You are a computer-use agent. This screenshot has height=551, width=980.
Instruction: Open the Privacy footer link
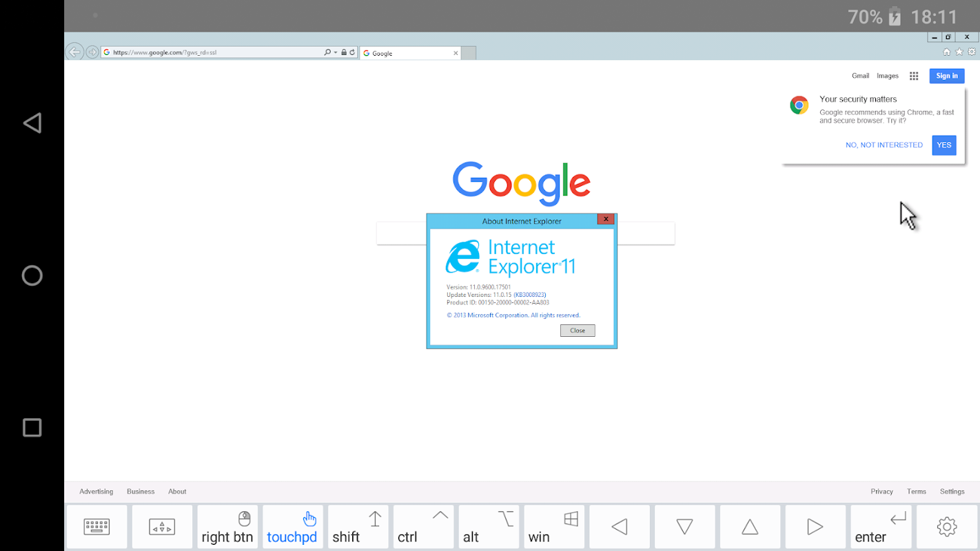881,492
